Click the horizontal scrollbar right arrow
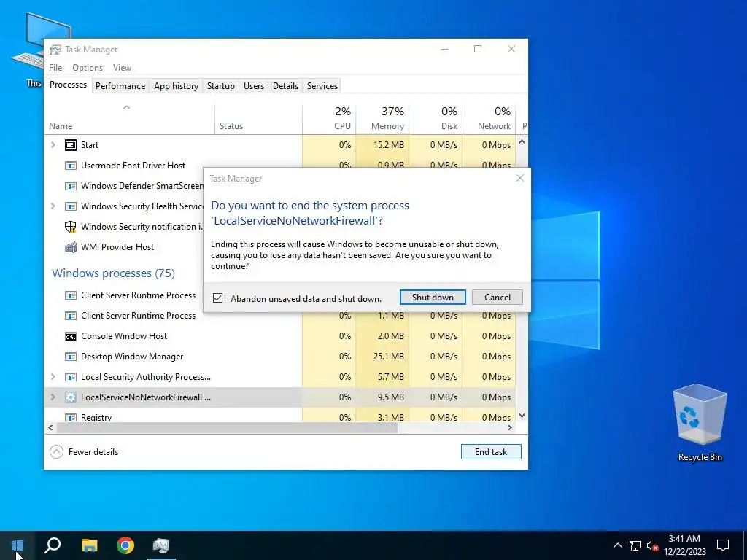 [x=510, y=428]
